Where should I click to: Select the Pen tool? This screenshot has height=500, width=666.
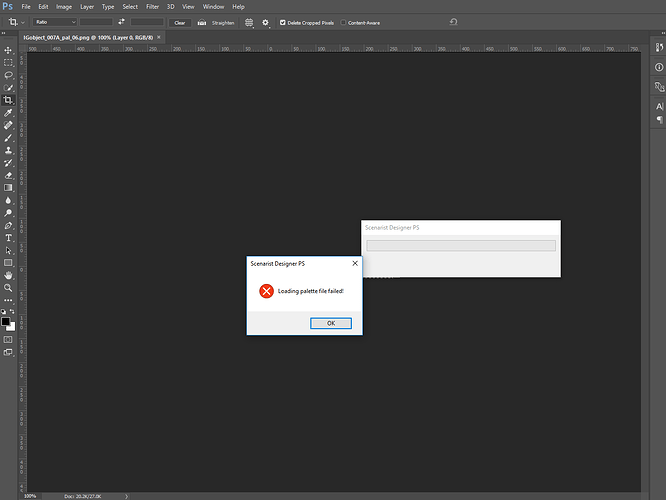point(8,225)
